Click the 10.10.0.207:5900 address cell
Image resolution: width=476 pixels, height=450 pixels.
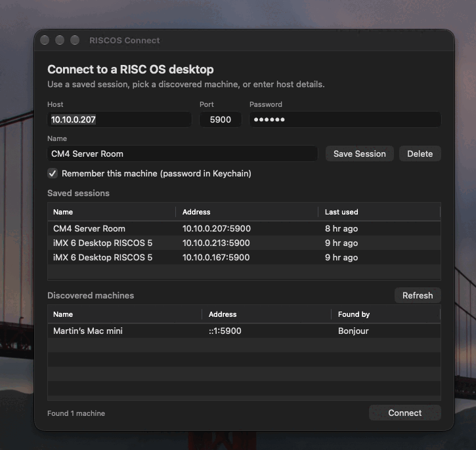point(217,229)
